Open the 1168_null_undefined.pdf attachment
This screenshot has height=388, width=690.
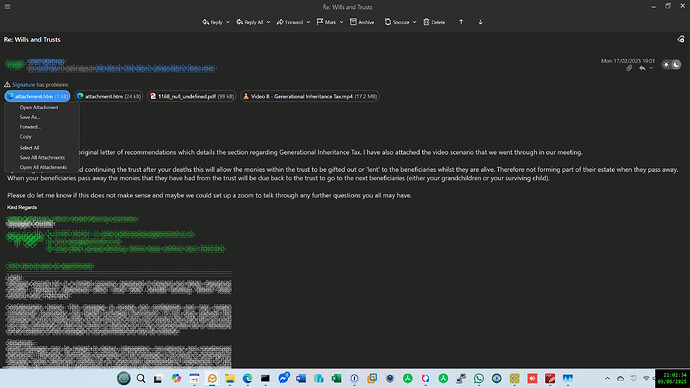[x=192, y=96]
